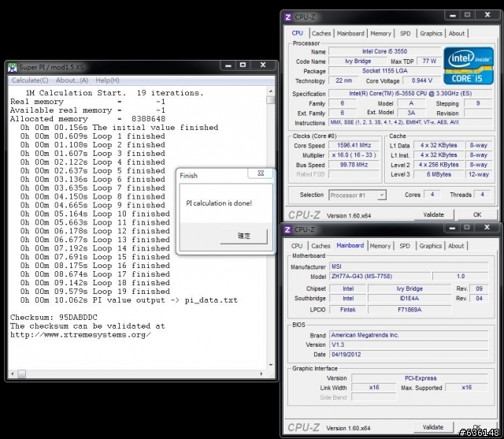Image resolution: width=504 pixels, height=439 pixels.
Task: Select Mainboard tab in lower CPU-Z window
Action: pos(350,246)
